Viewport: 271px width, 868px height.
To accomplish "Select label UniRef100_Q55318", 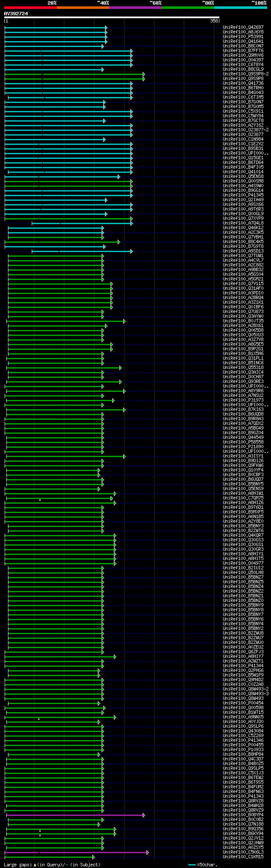I will pyautogui.click(x=243, y=368).
